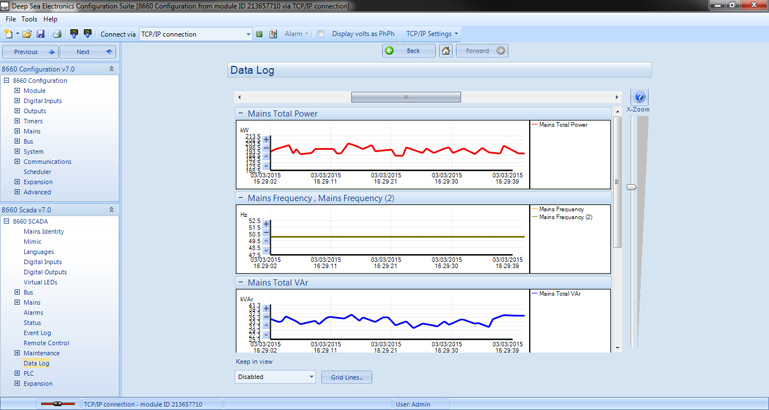The height and width of the screenshot is (410, 769).
Task: Toggle the Display volts as PhPh checkbox
Action: click(320, 34)
